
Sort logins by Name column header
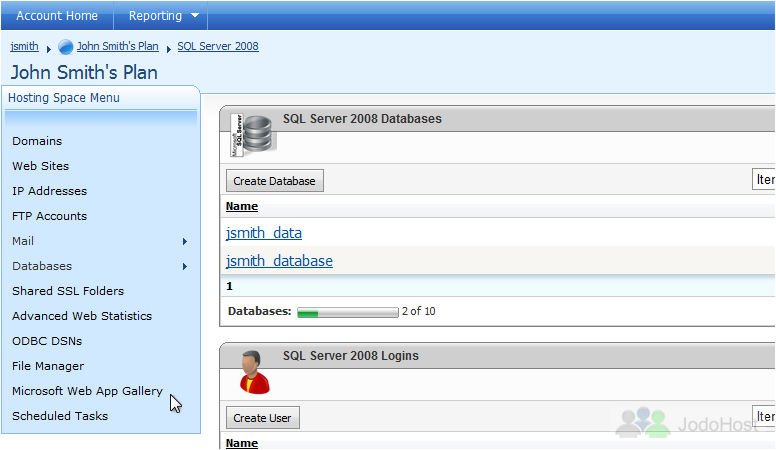[242, 443]
